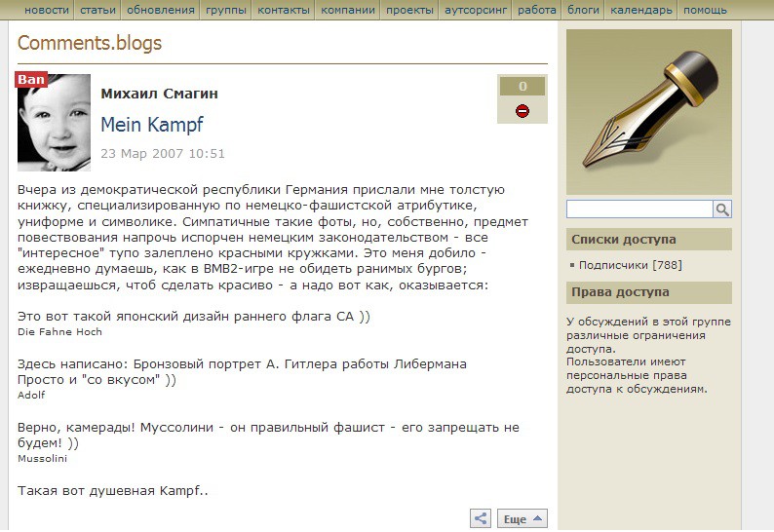Click the author's avatar photo

55,125
